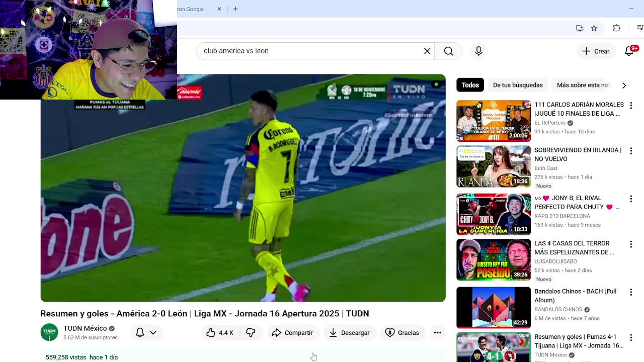Open the Las 4 casas del terror thumbnail
Viewport: 644px width, 362px height.
click(494, 260)
